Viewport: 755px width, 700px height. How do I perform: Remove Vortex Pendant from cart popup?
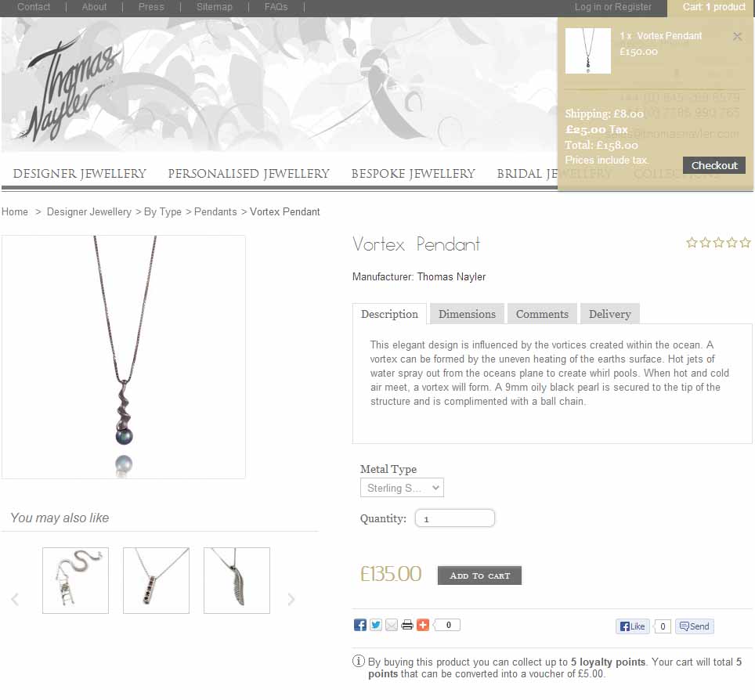[x=737, y=37]
